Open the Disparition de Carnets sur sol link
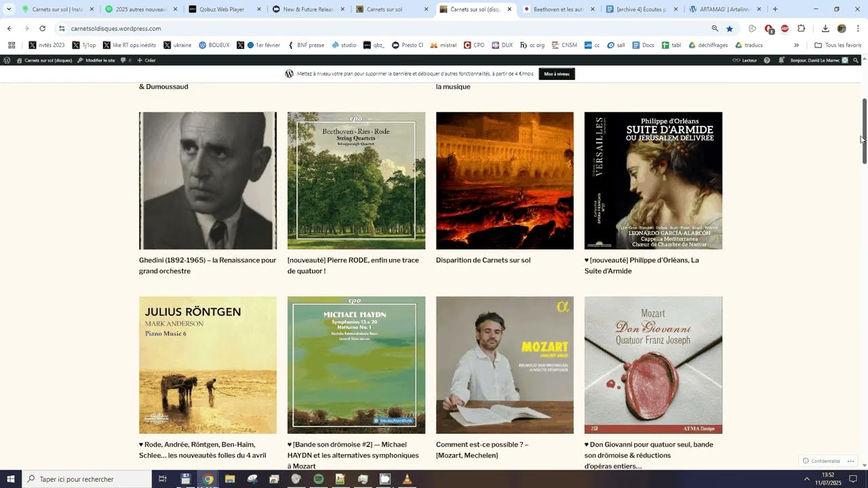This screenshot has width=868, height=488. (483, 260)
